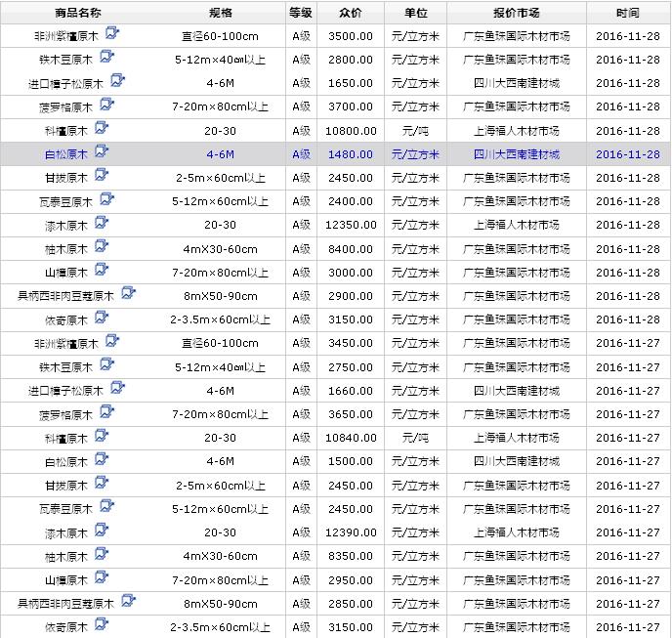Click chart icon beside 柚木原木 priced 8350.00
The height and width of the screenshot is (638, 672).
click(x=102, y=555)
